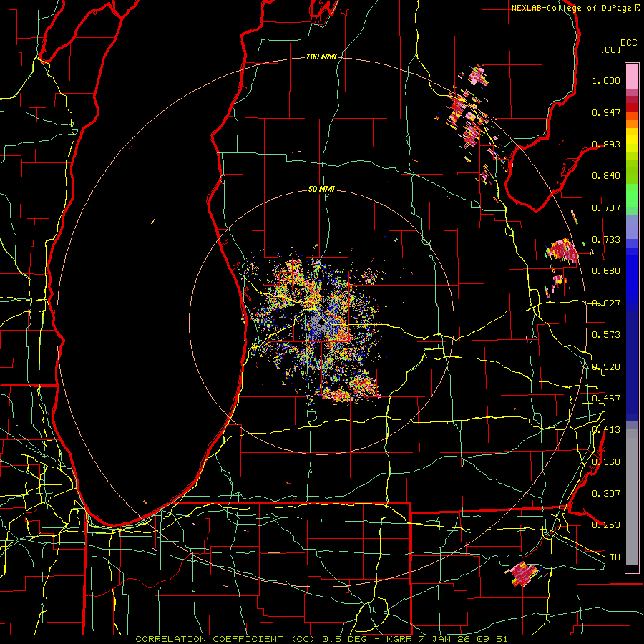This screenshot has width=644, height=644.
Task: Select the 0.360 scale value
Action: (606, 462)
